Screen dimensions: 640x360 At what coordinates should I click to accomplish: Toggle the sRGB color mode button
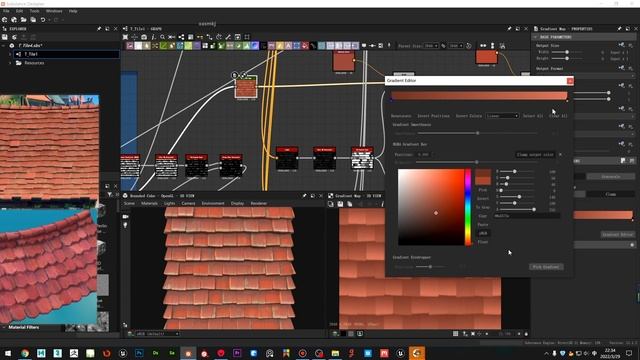tap(483, 233)
